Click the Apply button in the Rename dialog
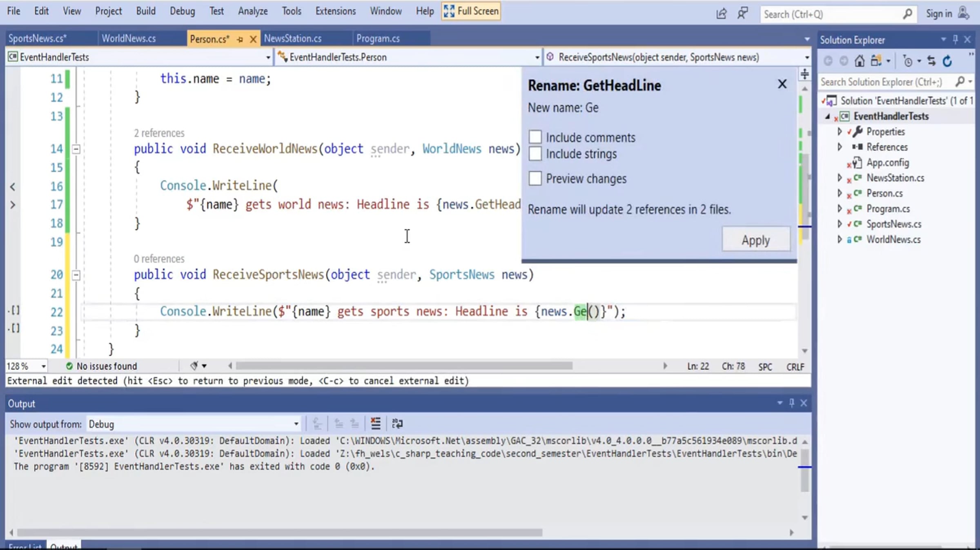The width and height of the screenshot is (980, 550). point(755,240)
